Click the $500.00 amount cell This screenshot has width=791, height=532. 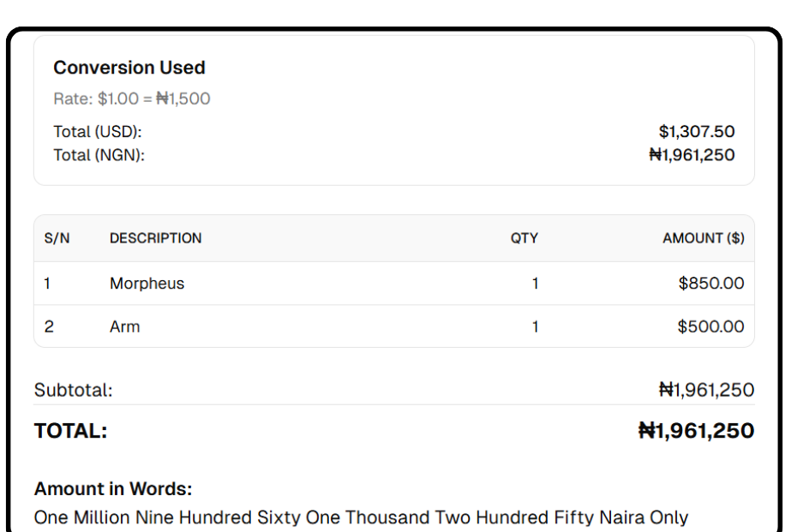click(710, 326)
